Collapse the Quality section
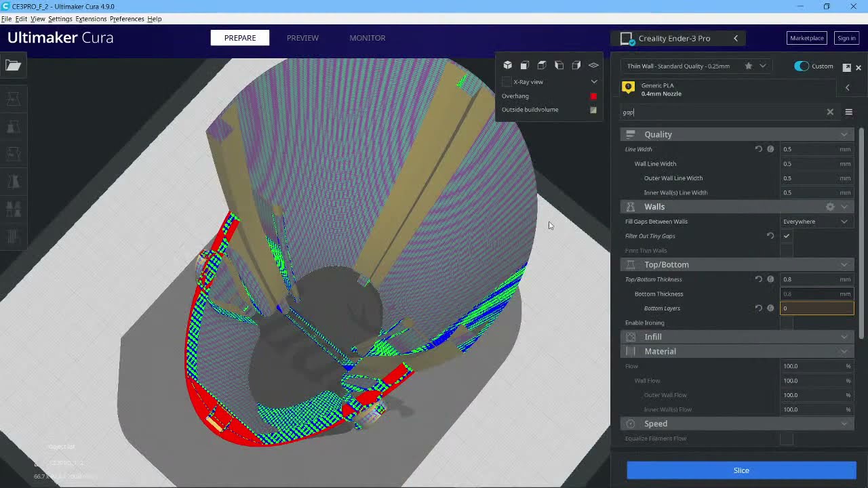The width and height of the screenshot is (868, 488). [x=844, y=134]
